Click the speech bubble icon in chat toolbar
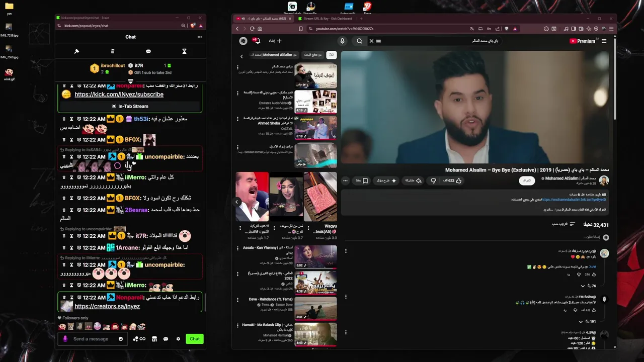Viewport: 644px width, 362px height. (148, 51)
